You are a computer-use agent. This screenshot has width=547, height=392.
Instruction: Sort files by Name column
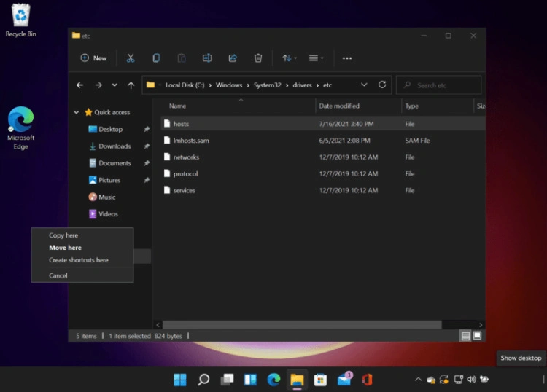click(177, 106)
